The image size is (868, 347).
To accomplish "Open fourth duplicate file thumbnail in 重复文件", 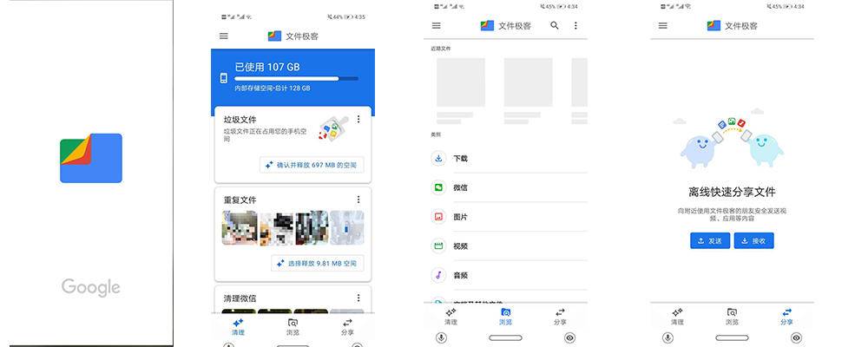I will point(347,227).
